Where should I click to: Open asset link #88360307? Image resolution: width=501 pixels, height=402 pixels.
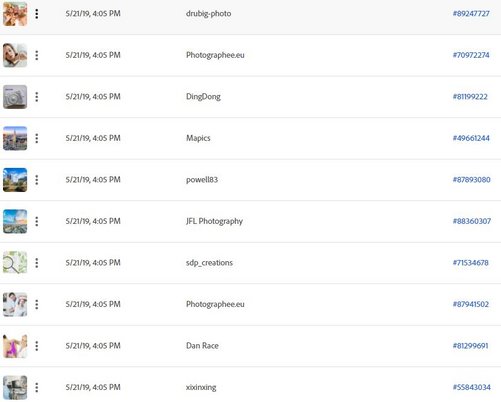coord(472,221)
